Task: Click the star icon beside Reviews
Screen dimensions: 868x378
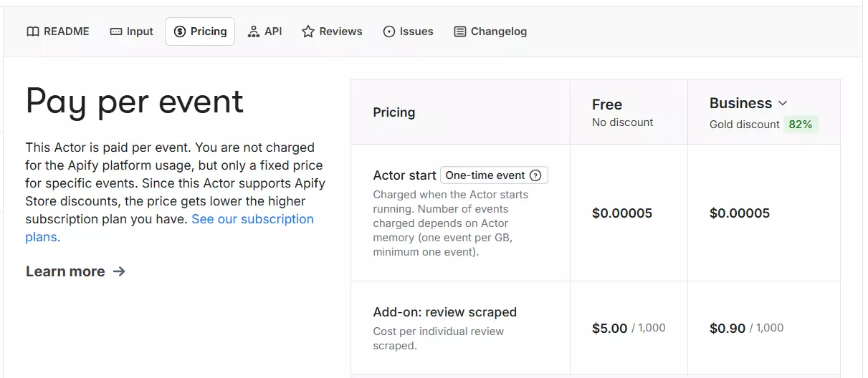Action: coord(308,31)
